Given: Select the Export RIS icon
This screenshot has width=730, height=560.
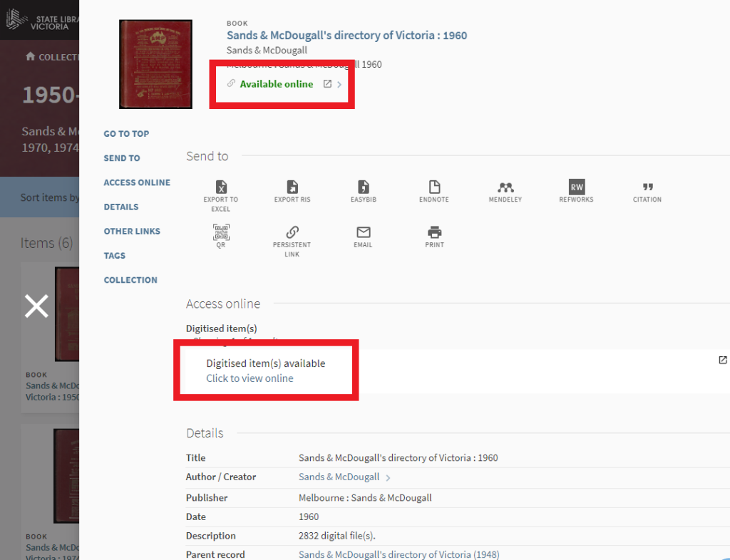Looking at the screenshot, I should tap(292, 188).
